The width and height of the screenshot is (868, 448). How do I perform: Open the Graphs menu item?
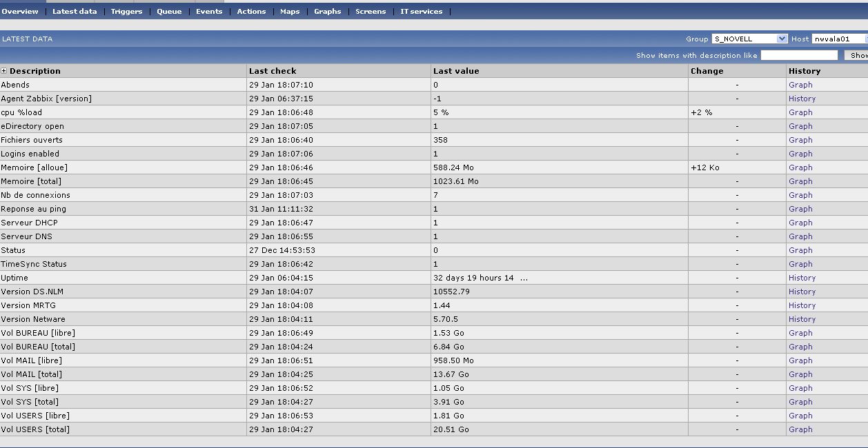328,11
